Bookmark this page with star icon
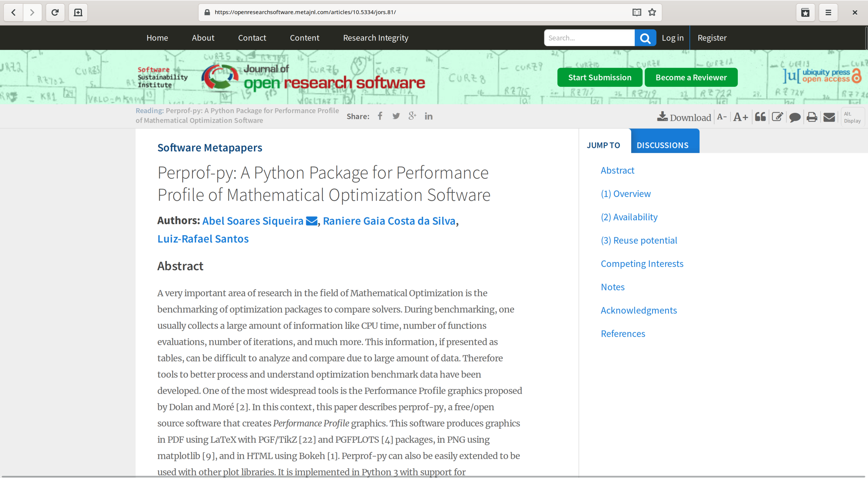The image size is (868, 478). [652, 12]
